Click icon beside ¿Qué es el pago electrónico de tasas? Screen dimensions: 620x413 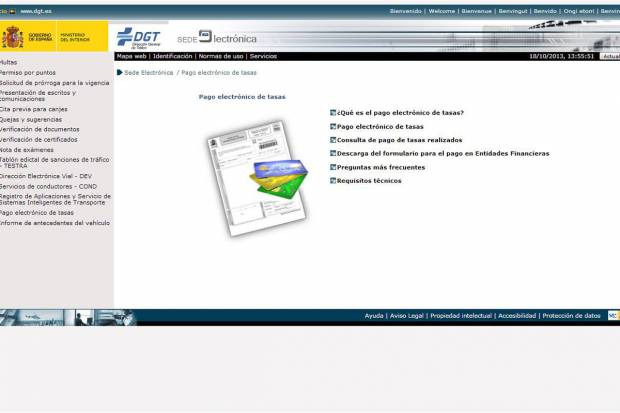pos(333,113)
